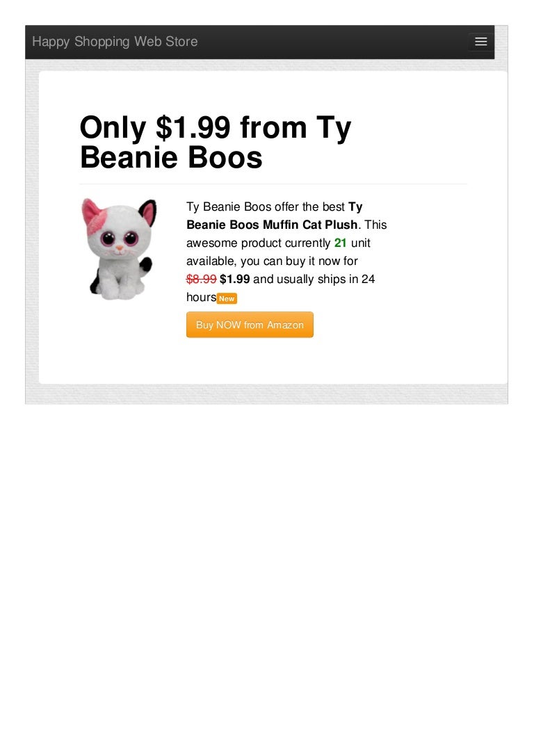
Task: Click 'Ty Beanie Boos offer the best' text
Action: pyautogui.click(x=266, y=207)
